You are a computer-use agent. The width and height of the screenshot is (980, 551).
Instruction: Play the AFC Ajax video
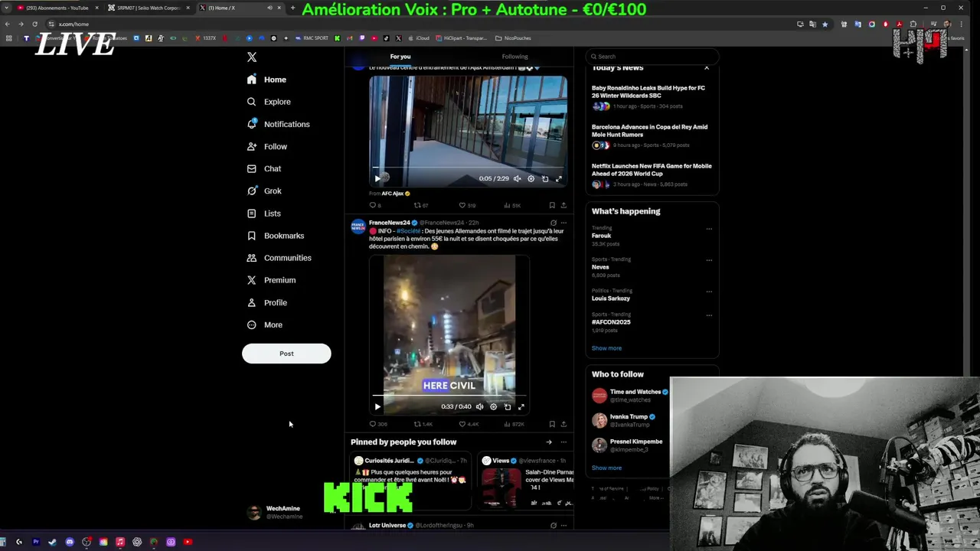377,178
